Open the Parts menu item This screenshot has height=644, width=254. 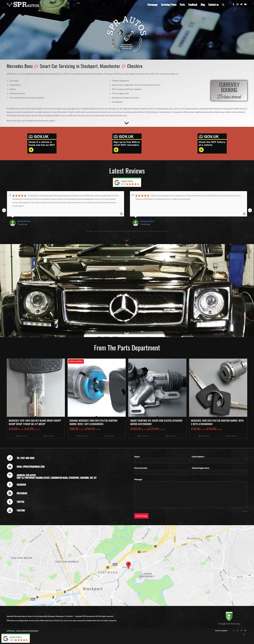182,5
